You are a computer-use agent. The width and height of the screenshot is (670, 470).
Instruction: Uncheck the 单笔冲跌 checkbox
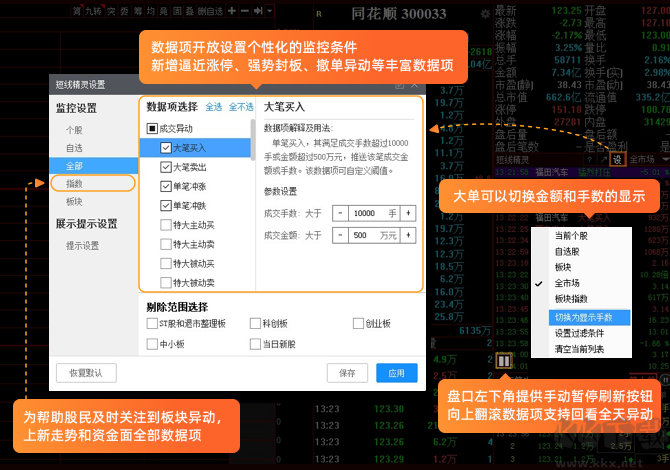166,206
